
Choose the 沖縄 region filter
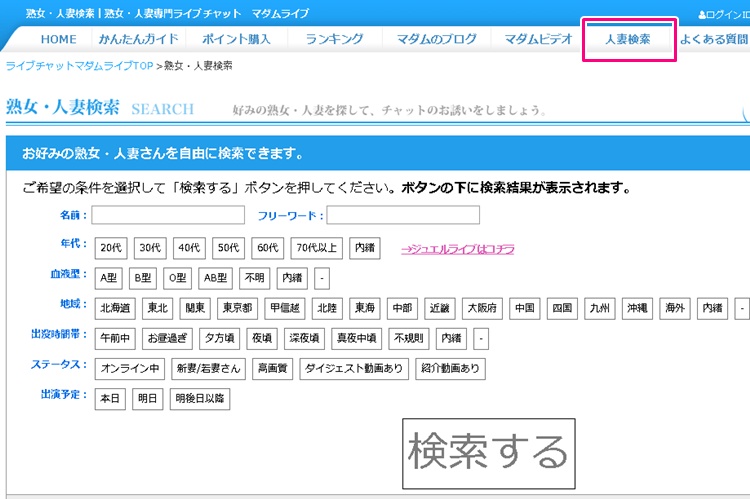(x=638, y=308)
